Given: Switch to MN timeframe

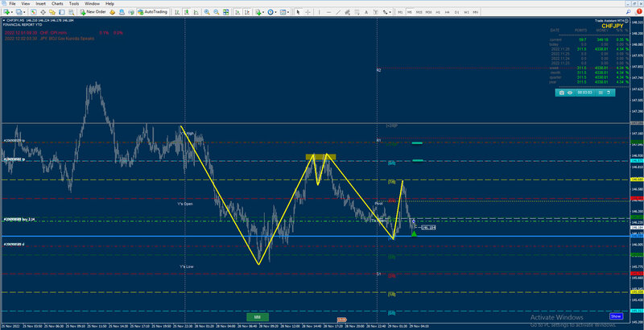Looking at the screenshot, I should pos(475,12).
